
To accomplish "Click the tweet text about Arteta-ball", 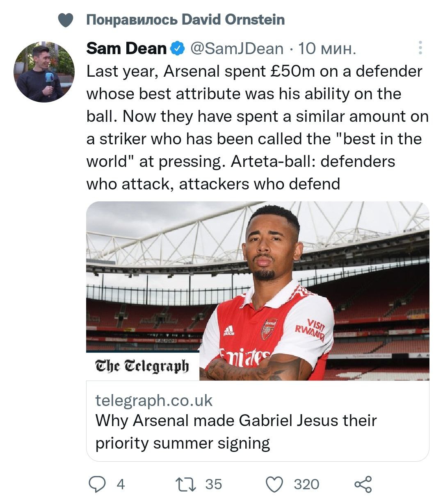I will 254,128.
